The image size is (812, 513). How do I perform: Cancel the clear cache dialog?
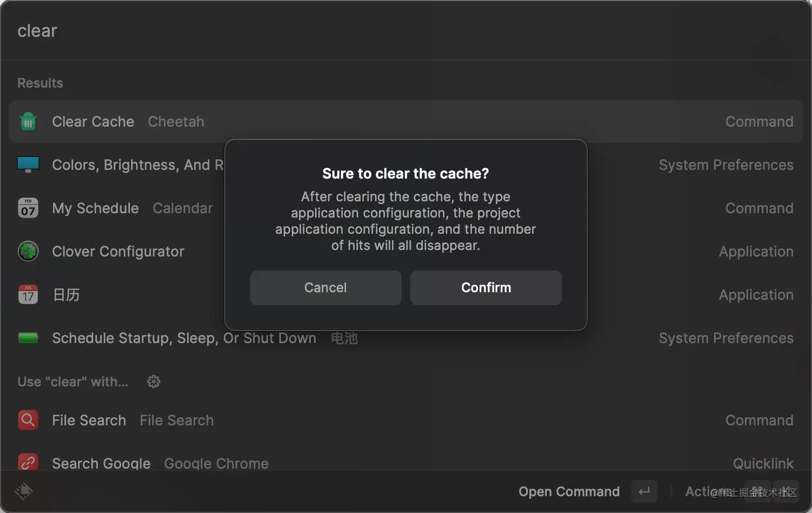(x=325, y=287)
